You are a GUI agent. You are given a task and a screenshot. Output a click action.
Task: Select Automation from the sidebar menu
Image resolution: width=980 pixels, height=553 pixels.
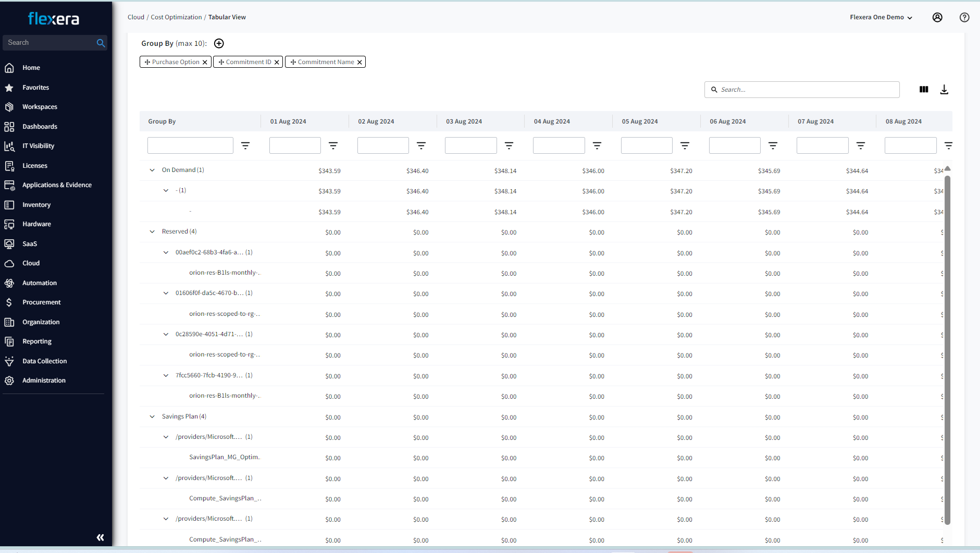coord(40,283)
